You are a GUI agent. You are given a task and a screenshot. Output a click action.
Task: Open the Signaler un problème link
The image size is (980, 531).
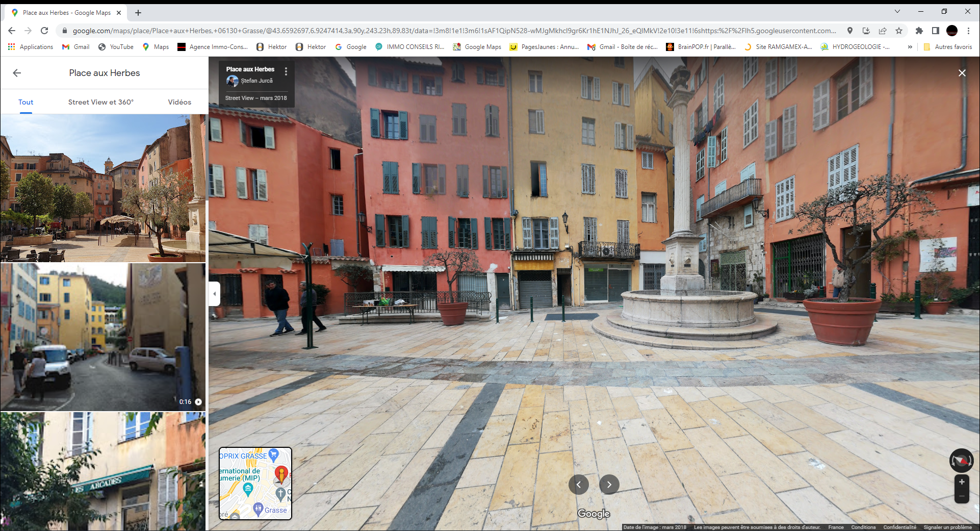(x=947, y=527)
